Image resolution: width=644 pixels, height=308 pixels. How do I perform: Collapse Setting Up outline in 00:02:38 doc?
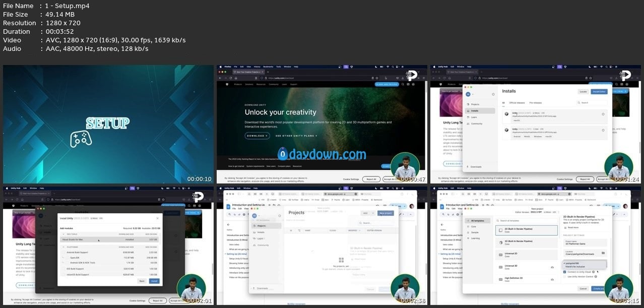point(225,254)
